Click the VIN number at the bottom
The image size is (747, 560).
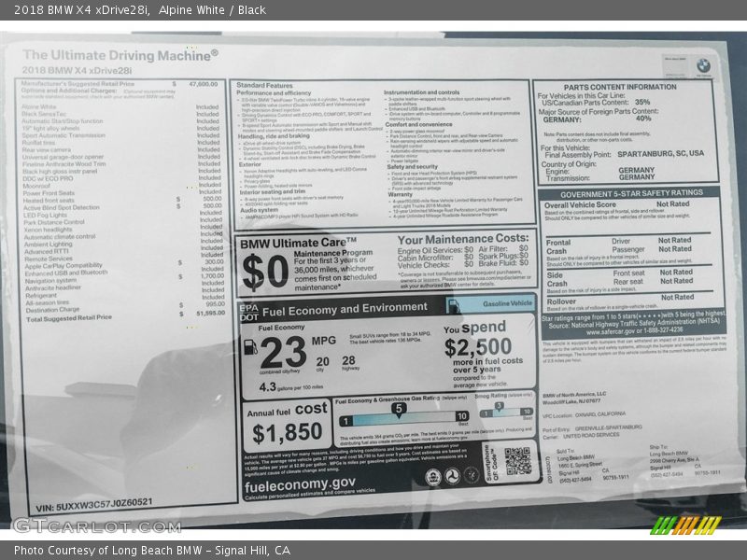pos(93,502)
